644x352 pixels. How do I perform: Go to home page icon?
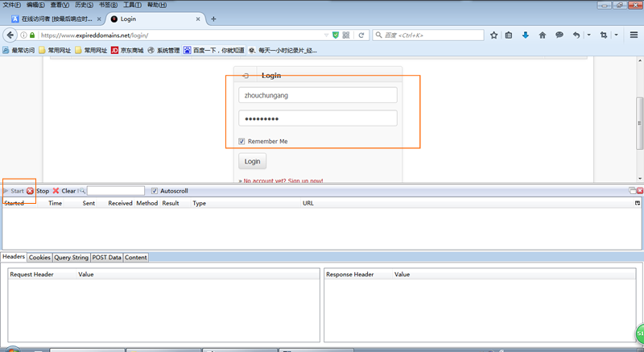point(542,35)
